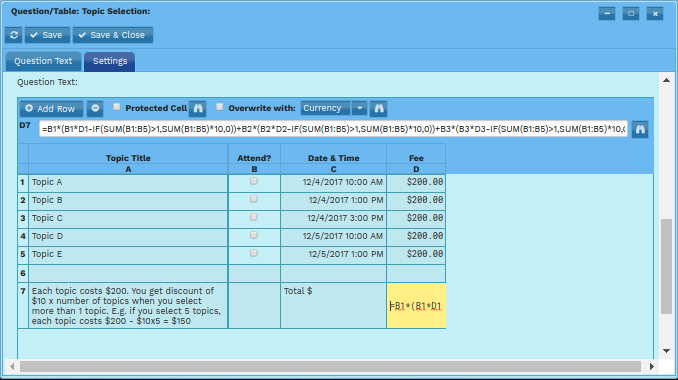Click the discount description cell in row 7
Screen dimensions: 678x380
click(128, 306)
